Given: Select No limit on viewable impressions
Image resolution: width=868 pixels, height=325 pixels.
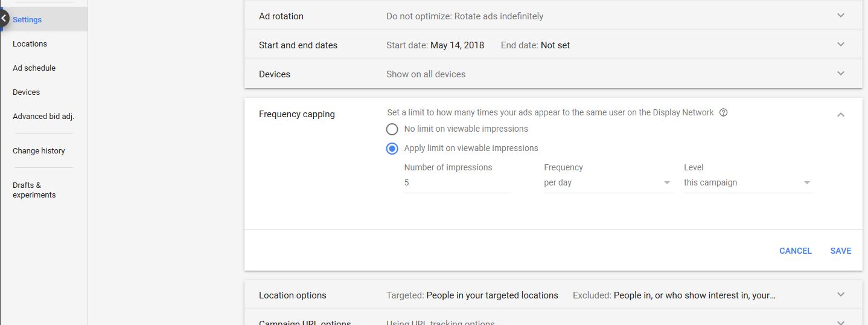Looking at the screenshot, I should pos(392,129).
